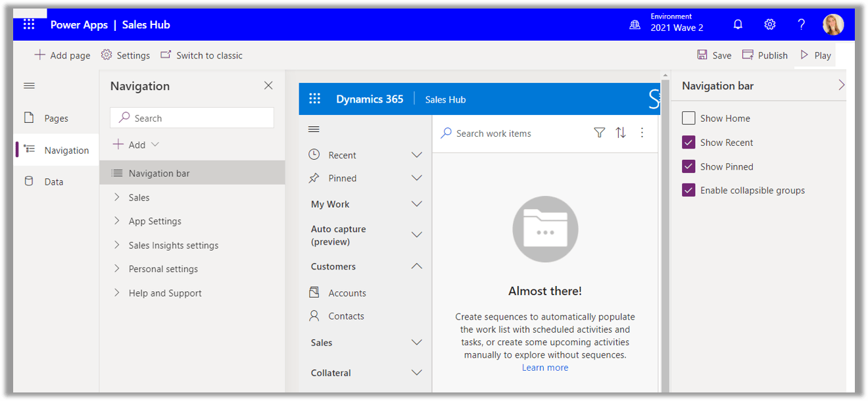
Task: Enable the Show Home checkbox
Action: (x=688, y=118)
